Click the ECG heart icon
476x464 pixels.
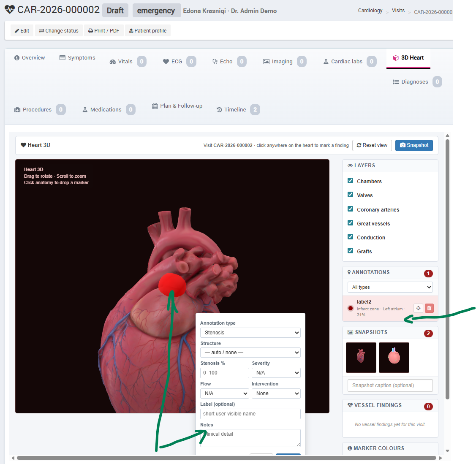(x=166, y=62)
